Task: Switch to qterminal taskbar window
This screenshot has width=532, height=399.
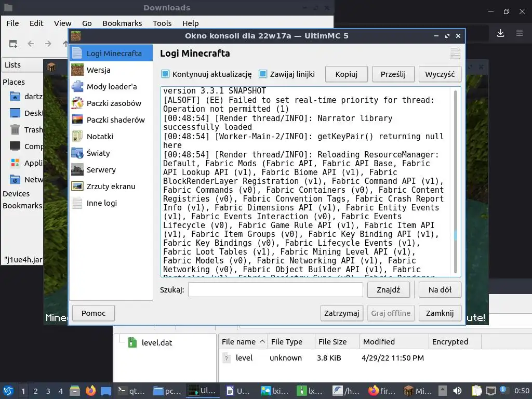Action: (131, 391)
